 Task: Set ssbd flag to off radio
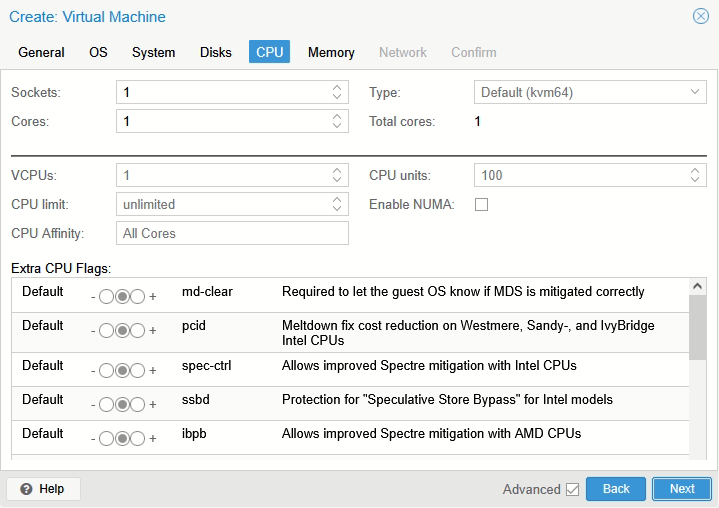[106, 404]
